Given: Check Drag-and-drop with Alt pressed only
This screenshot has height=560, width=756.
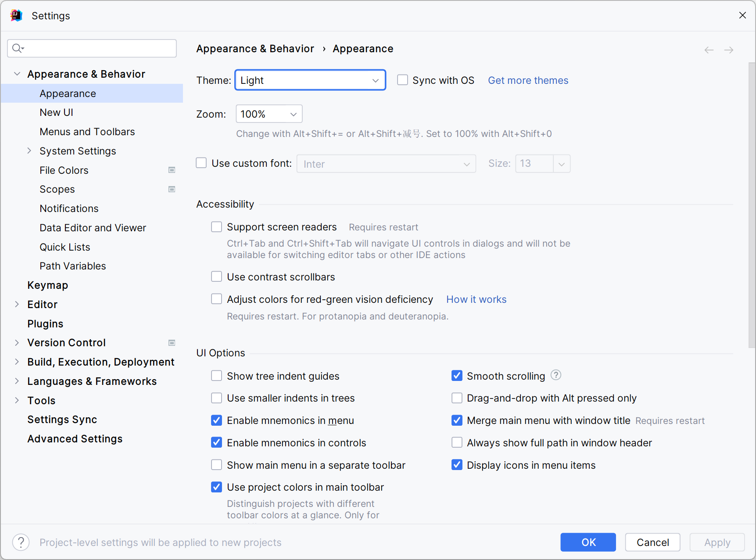Looking at the screenshot, I should click(x=457, y=398).
